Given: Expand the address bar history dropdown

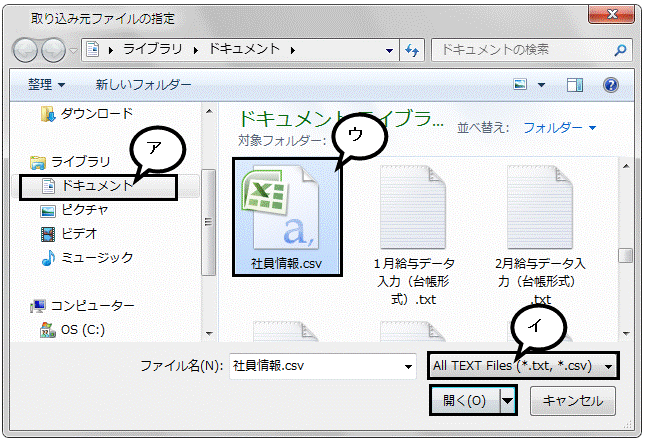Looking at the screenshot, I should (389, 51).
